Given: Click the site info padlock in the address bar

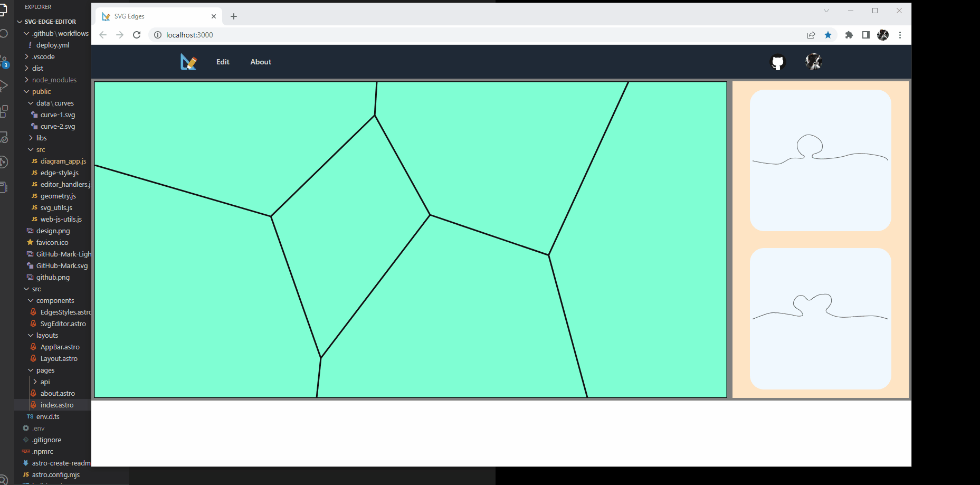Looking at the screenshot, I should pyautogui.click(x=157, y=35).
